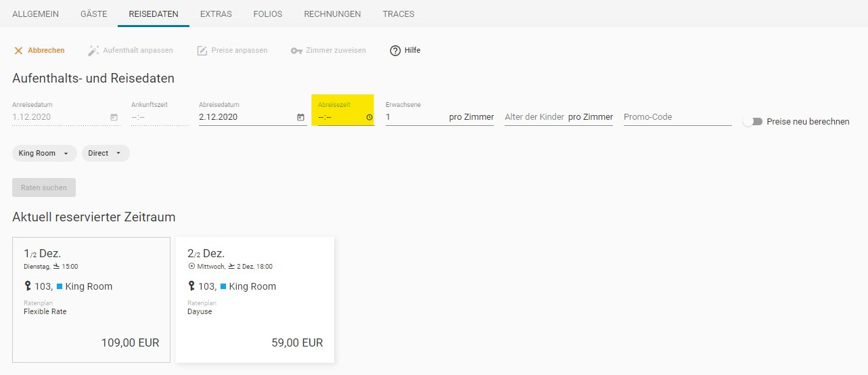Click the circle icon before Mittwoch

[191, 267]
